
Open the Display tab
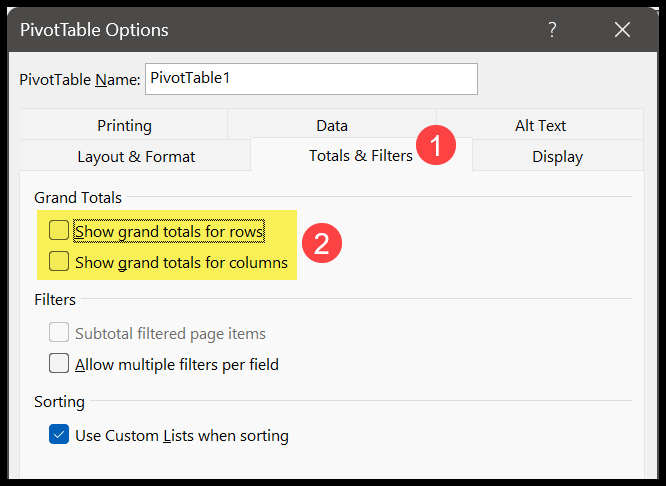click(558, 156)
